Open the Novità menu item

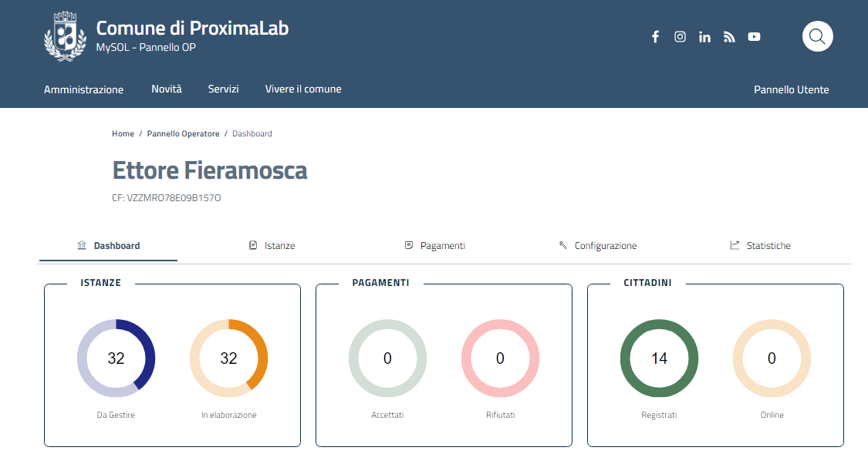click(167, 89)
